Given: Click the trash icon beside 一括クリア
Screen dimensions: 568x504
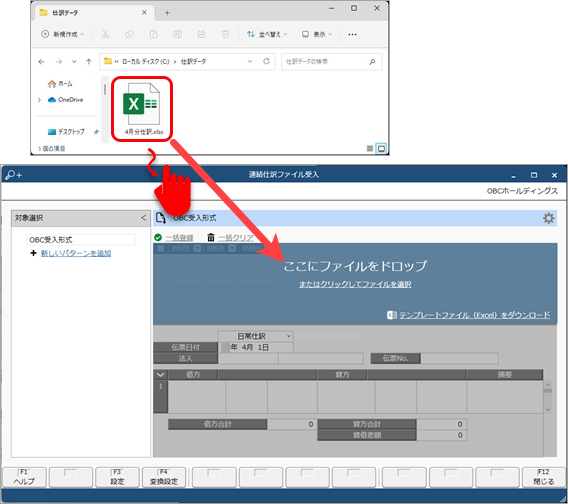Looking at the screenshot, I should pos(211,237).
